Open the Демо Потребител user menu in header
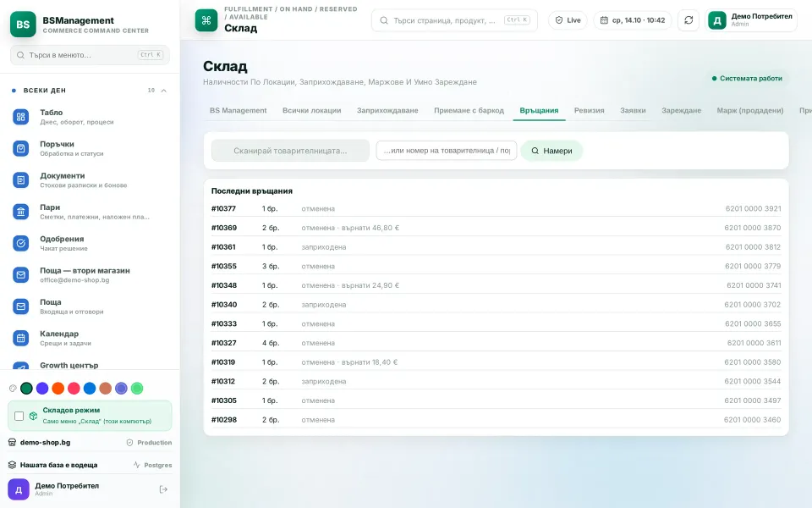The image size is (812, 508). pos(750,20)
